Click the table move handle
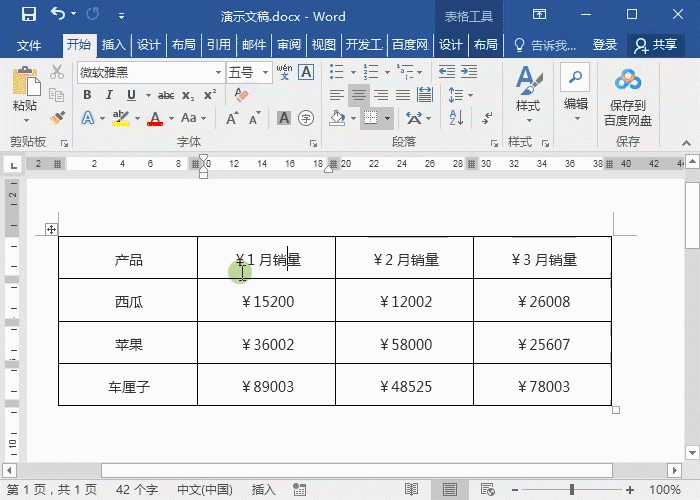 coord(51,229)
